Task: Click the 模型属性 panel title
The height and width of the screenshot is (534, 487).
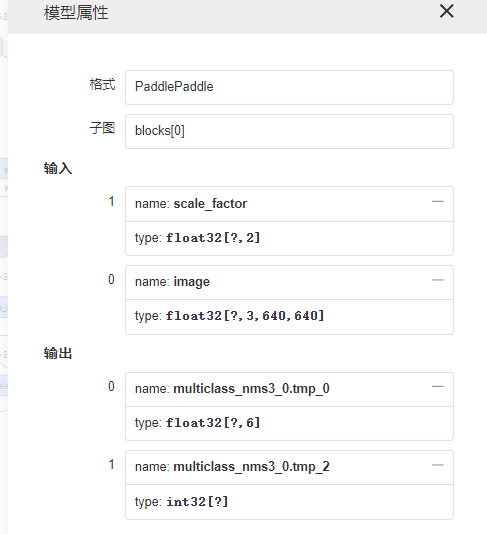Action: pyautogui.click(x=76, y=13)
